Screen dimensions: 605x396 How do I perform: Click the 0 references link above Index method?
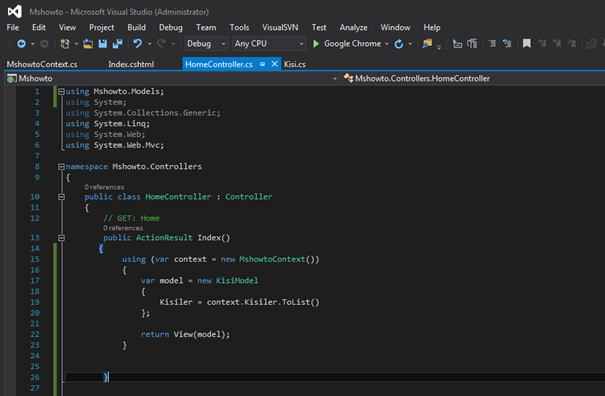tap(123, 228)
